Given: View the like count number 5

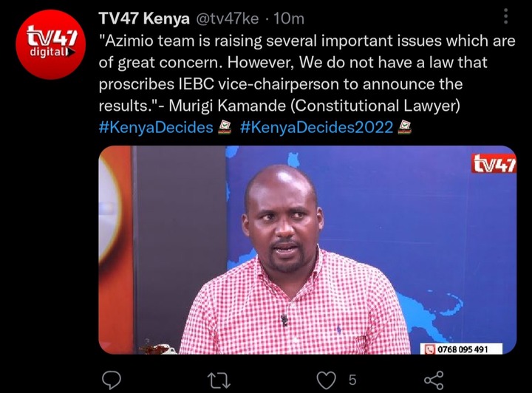Looking at the screenshot, I should (352, 380).
